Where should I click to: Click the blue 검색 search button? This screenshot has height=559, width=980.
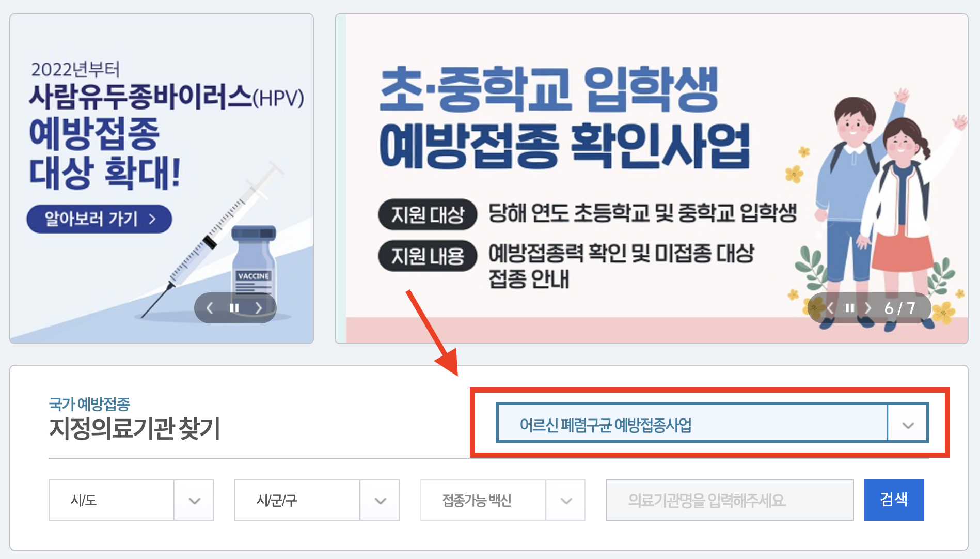[894, 500]
